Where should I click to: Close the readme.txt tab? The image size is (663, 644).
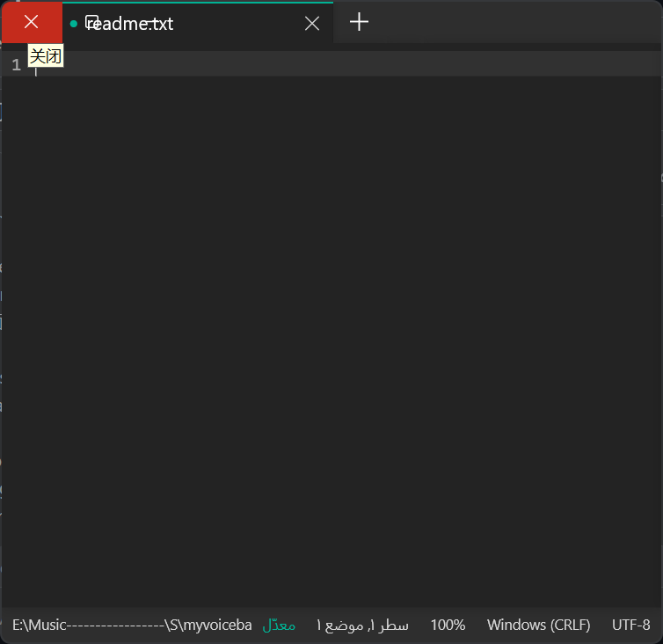click(312, 23)
